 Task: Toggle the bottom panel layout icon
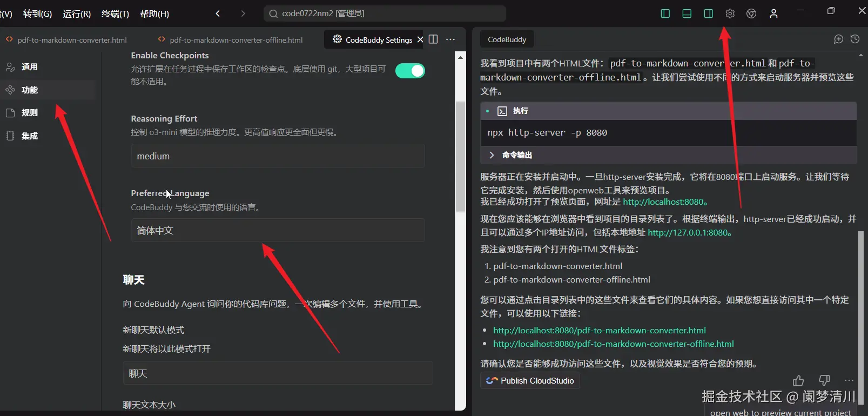click(687, 14)
